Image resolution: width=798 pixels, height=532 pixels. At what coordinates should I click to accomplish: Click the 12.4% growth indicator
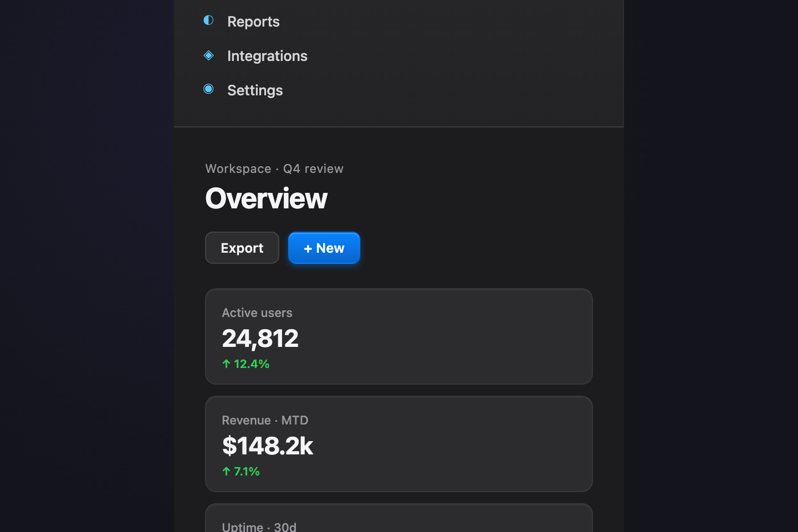tap(245, 364)
